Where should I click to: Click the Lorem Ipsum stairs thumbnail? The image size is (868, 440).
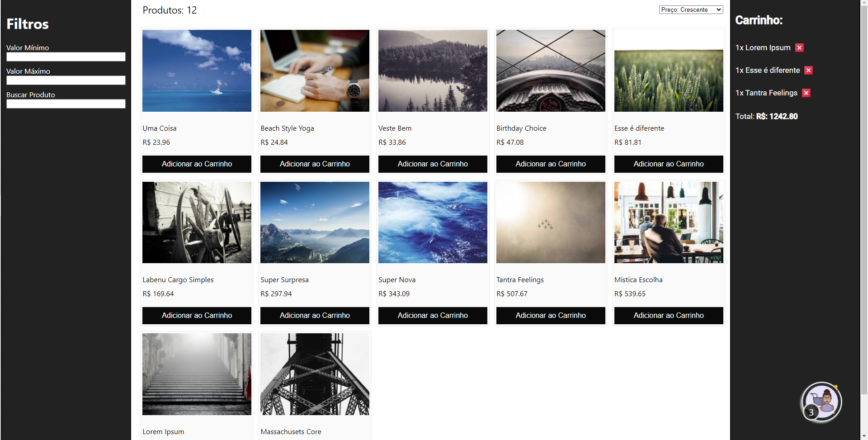[x=197, y=374]
